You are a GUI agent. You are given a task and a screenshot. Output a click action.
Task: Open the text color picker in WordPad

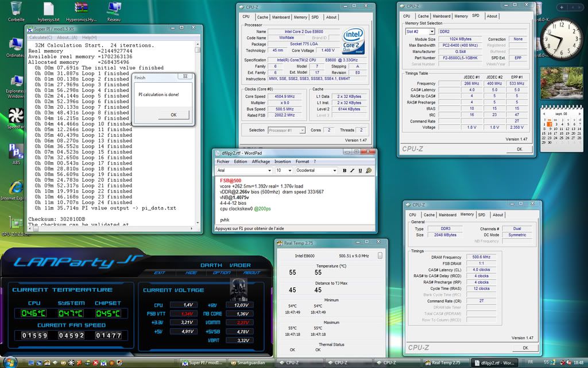(x=368, y=171)
